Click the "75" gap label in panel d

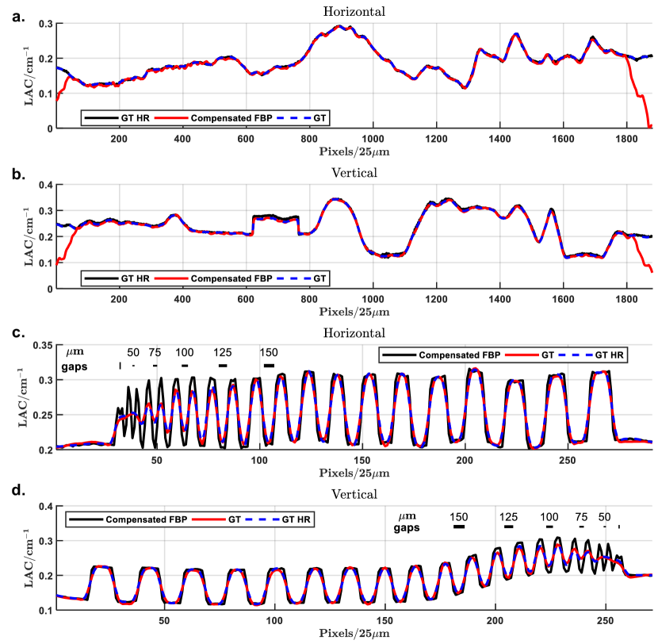point(581,517)
